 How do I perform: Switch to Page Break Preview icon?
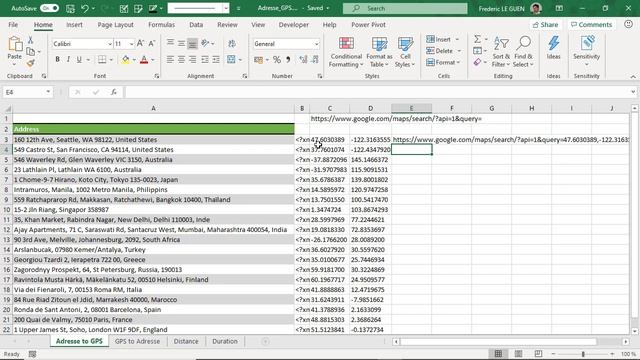pyautogui.click(x=538, y=353)
